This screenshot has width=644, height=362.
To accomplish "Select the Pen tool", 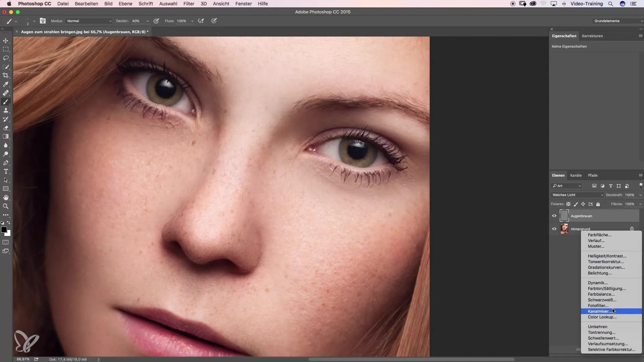I will pyautogui.click(x=6, y=163).
